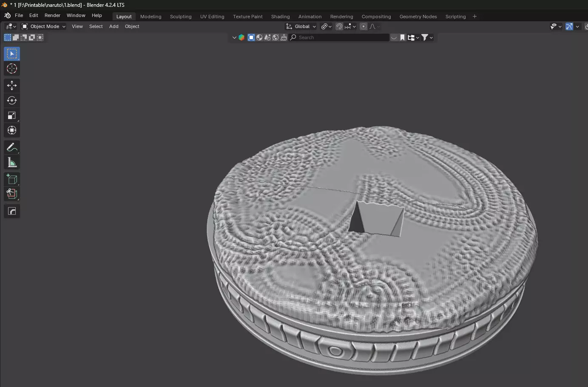The width and height of the screenshot is (588, 387).
Task: Activate the Scale tool
Action: tap(12, 115)
